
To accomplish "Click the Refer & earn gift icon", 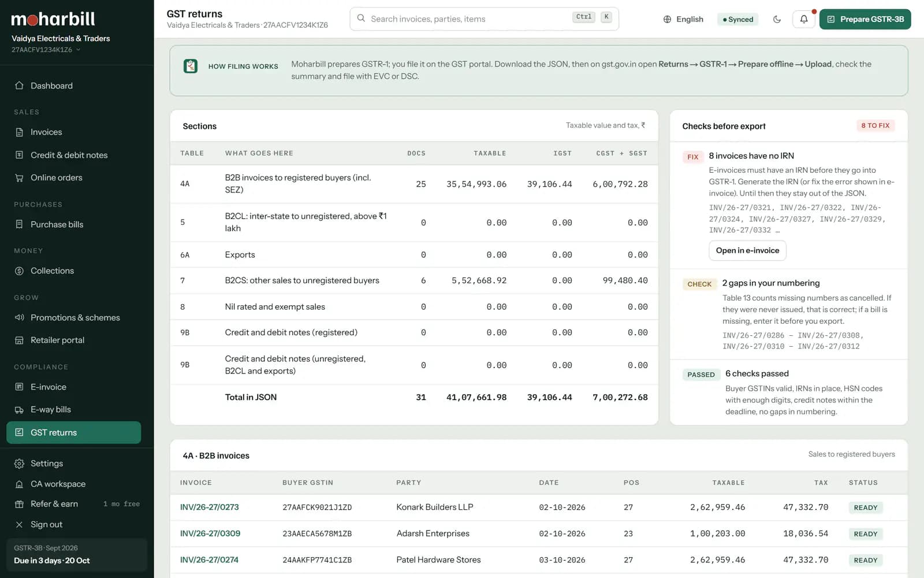I will pyautogui.click(x=19, y=504).
